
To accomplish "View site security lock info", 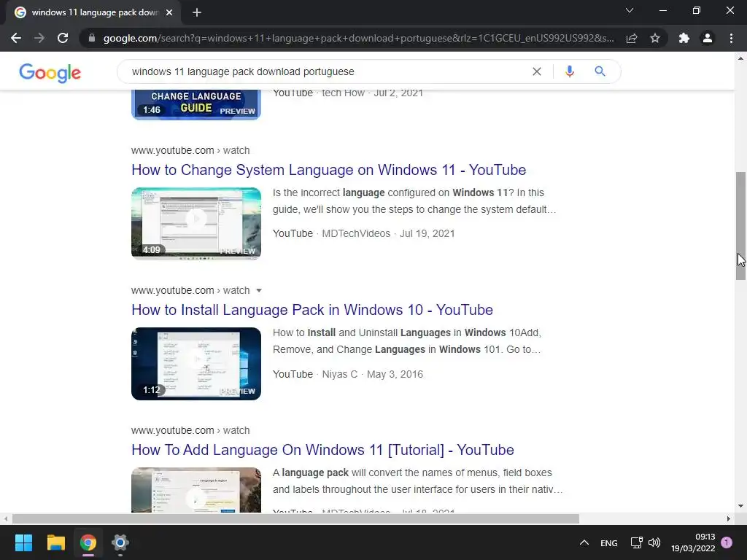I will (x=92, y=38).
